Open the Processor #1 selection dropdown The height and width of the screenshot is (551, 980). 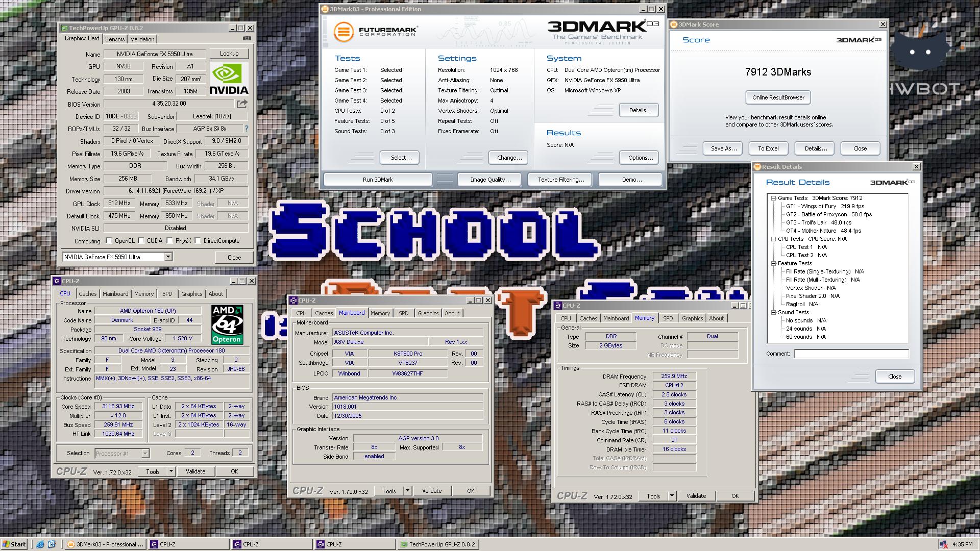coord(145,453)
